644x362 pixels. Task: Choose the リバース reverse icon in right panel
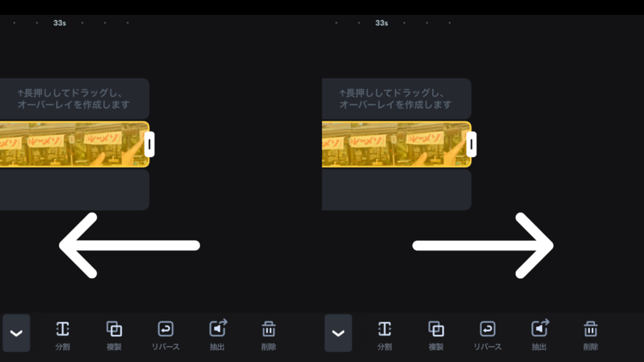point(487,336)
